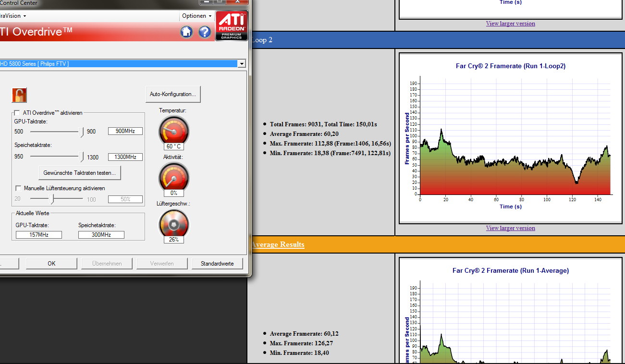Click the fan speed slider handle
The width and height of the screenshot is (625, 364).
tap(53, 199)
